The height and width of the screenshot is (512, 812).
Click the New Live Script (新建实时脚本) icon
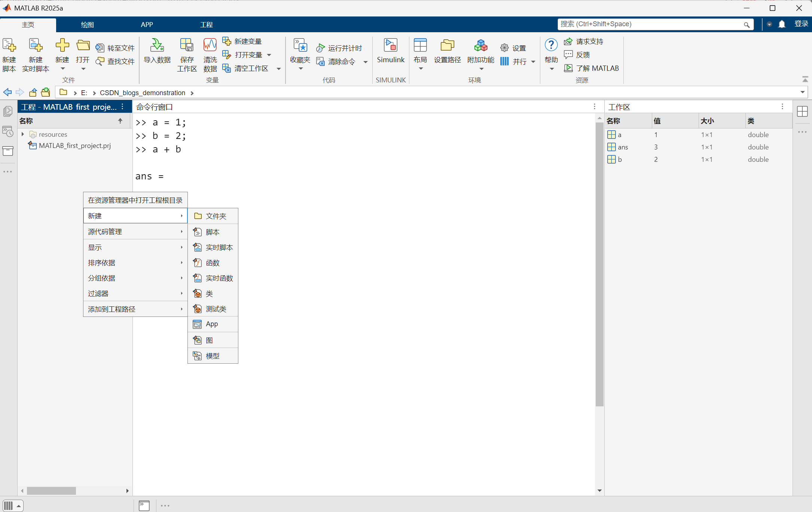(36, 46)
